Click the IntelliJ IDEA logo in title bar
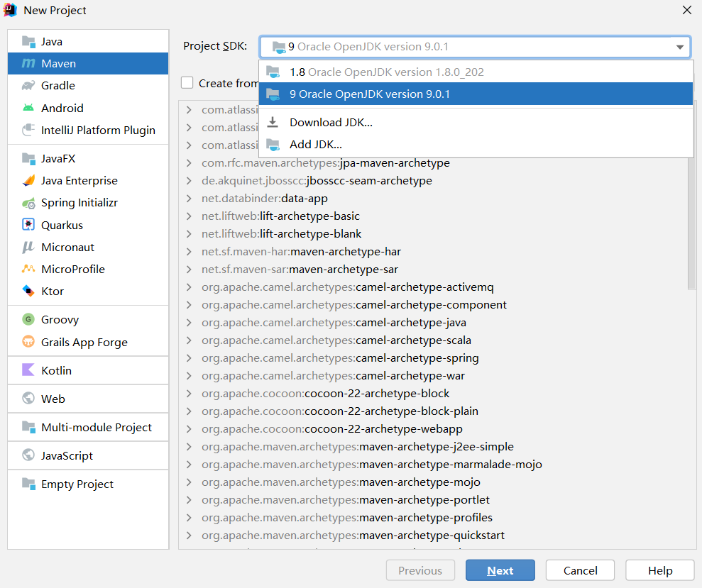This screenshot has width=702, height=588. click(10, 10)
